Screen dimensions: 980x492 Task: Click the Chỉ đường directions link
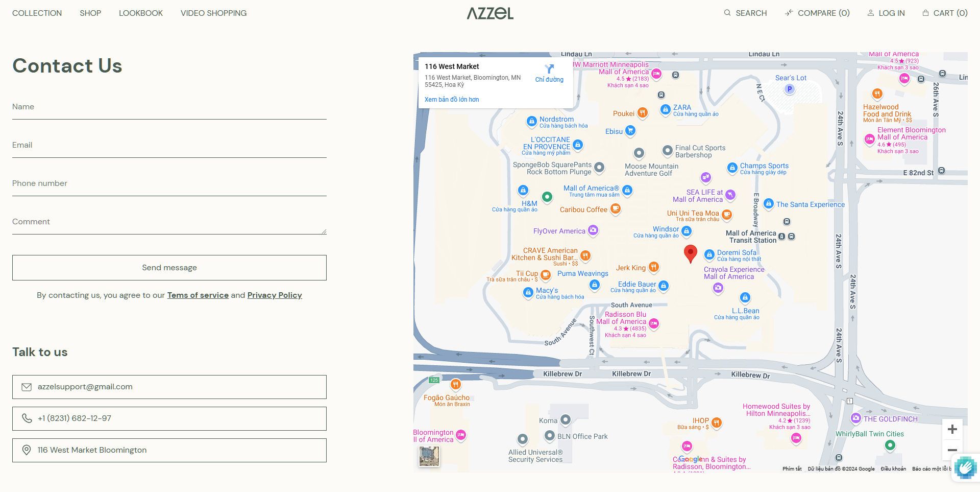pos(549,80)
